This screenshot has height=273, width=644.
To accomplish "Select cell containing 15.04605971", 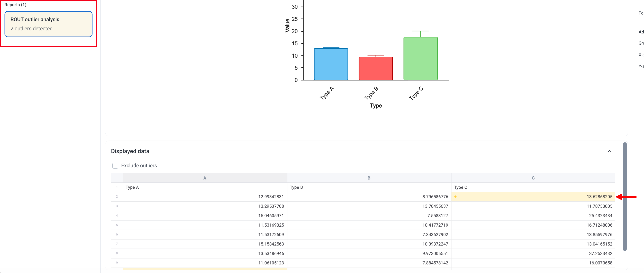I will [x=205, y=215].
